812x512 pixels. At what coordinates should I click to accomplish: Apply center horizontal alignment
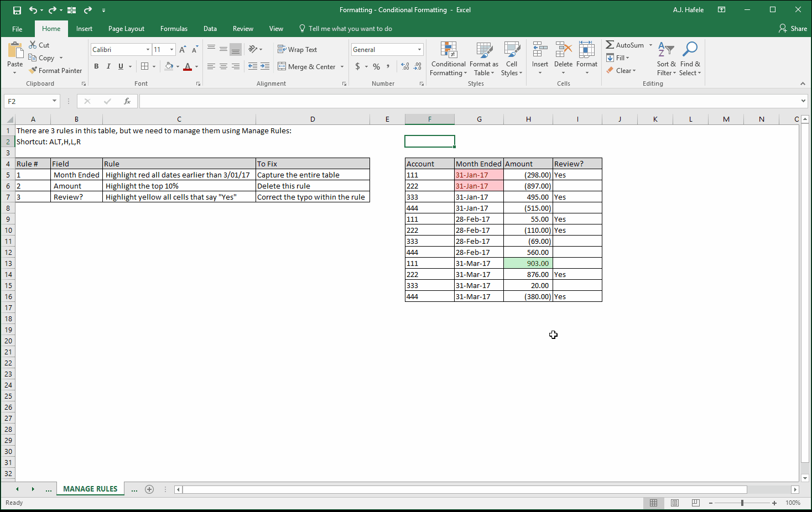click(x=223, y=66)
